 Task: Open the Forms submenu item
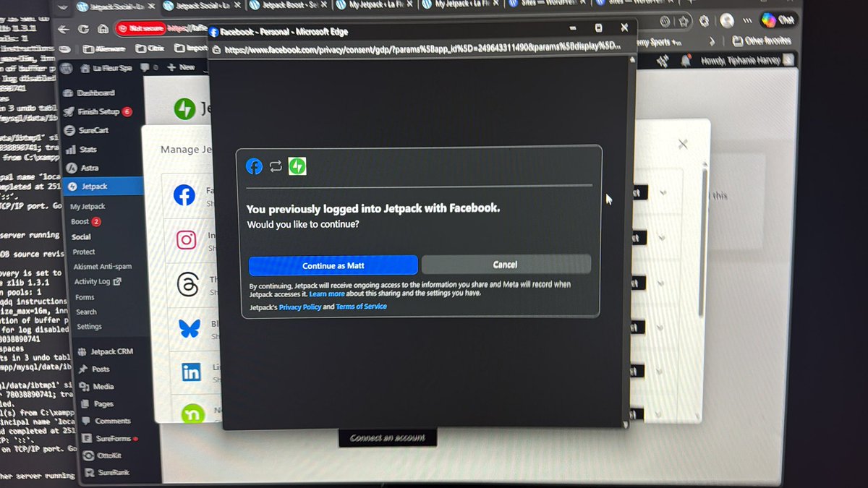(85, 297)
